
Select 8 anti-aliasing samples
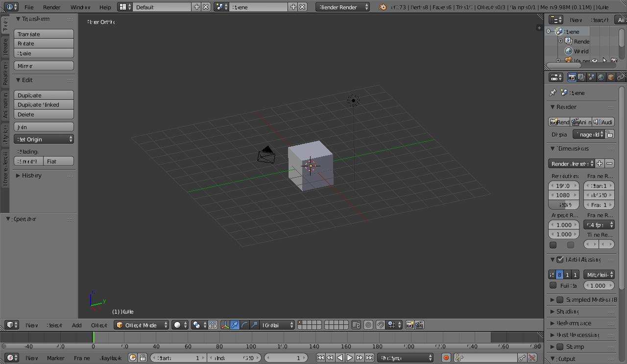(559, 275)
